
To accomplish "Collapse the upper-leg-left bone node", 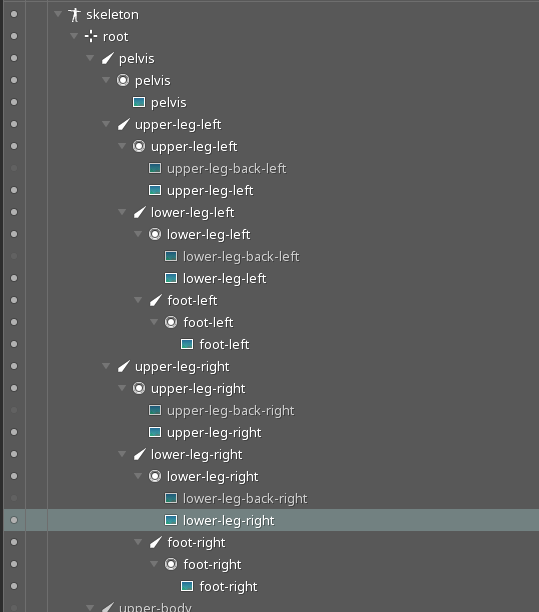I will pyautogui.click(x=106, y=124).
